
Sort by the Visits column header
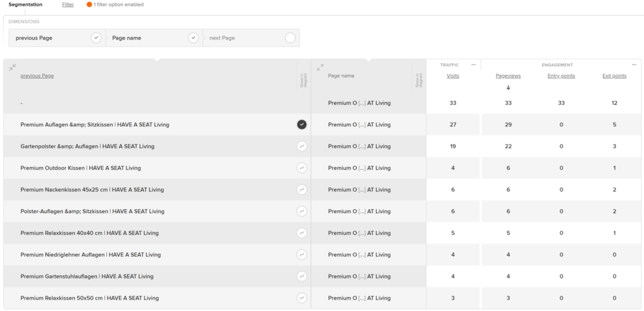(453, 76)
